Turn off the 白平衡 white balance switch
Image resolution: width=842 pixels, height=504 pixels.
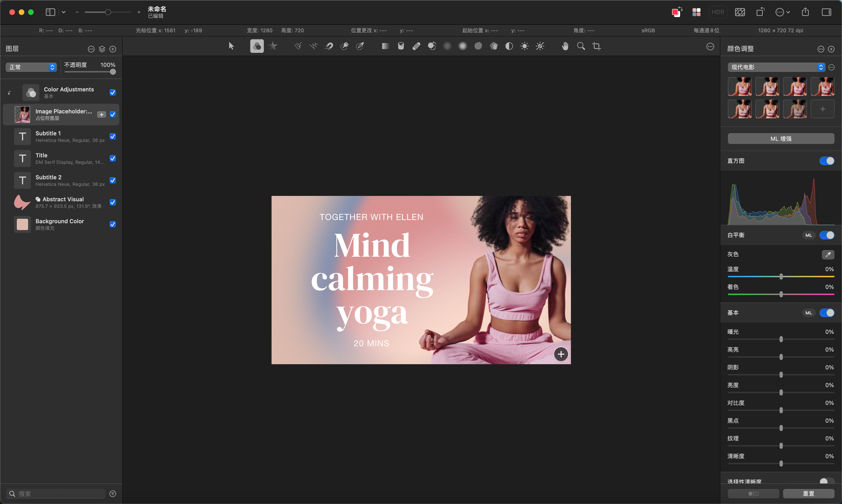click(x=827, y=235)
